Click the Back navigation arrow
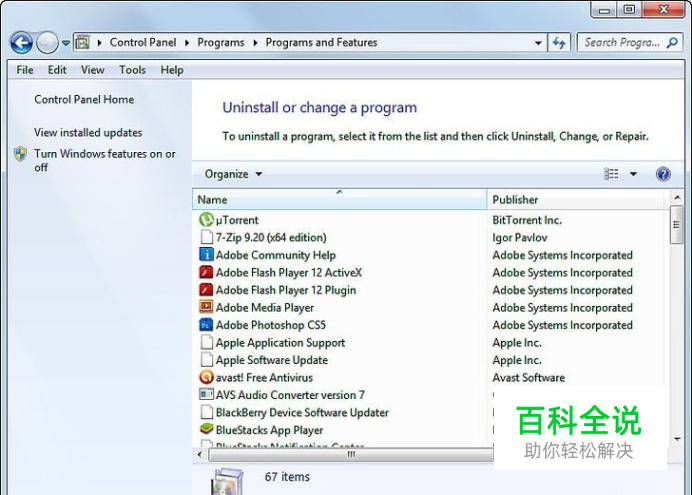This screenshot has width=692, height=495. tap(21, 43)
